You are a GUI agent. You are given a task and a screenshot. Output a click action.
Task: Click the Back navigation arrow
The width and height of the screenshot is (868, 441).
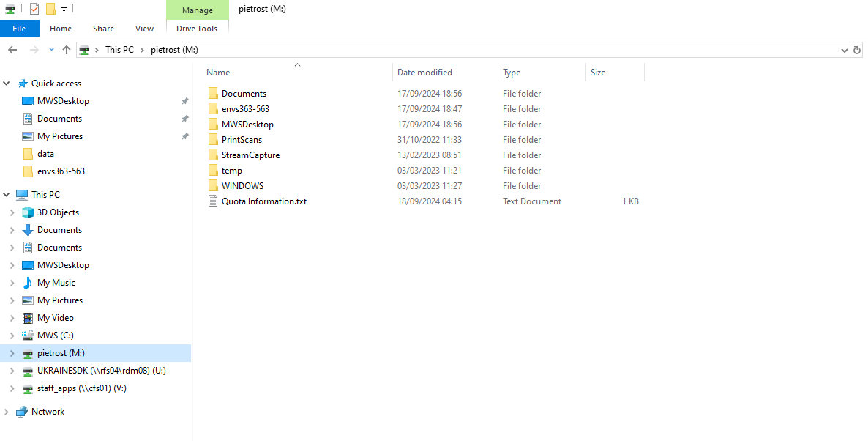click(12, 50)
